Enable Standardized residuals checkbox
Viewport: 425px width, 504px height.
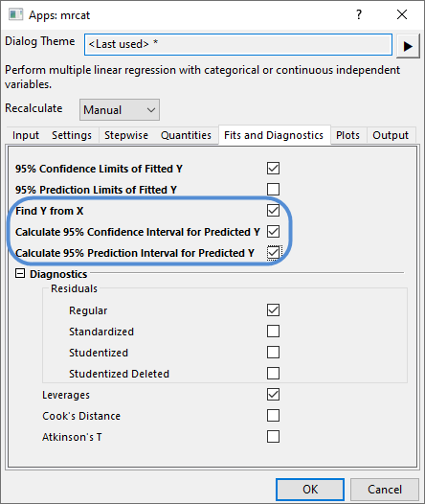pos(273,332)
